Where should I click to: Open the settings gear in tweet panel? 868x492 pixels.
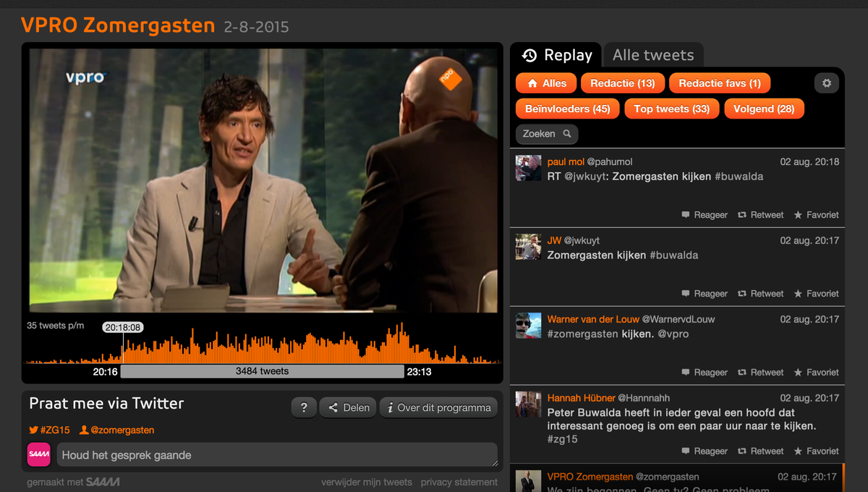tap(827, 83)
